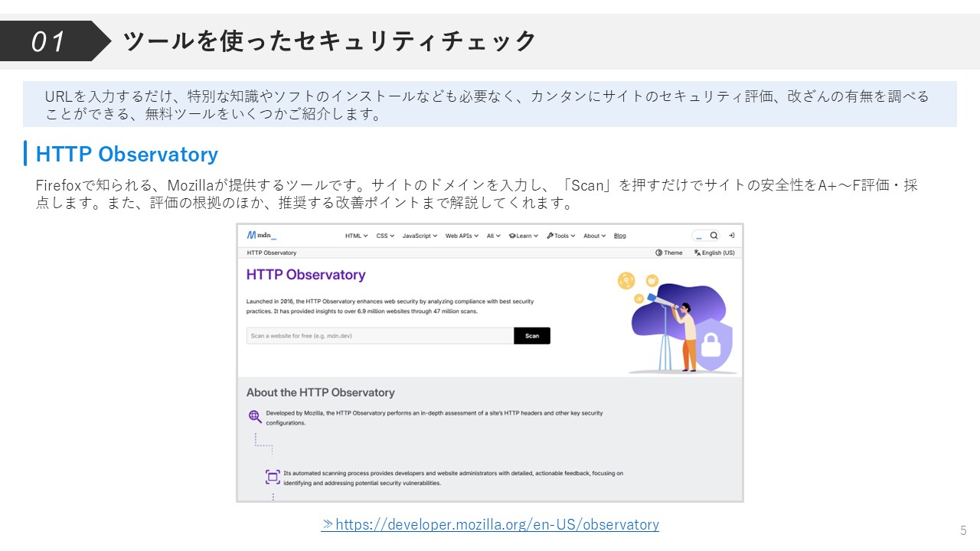Click the scanning frame icon in About section
Screen dimensions: 980x551
pos(273,477)
